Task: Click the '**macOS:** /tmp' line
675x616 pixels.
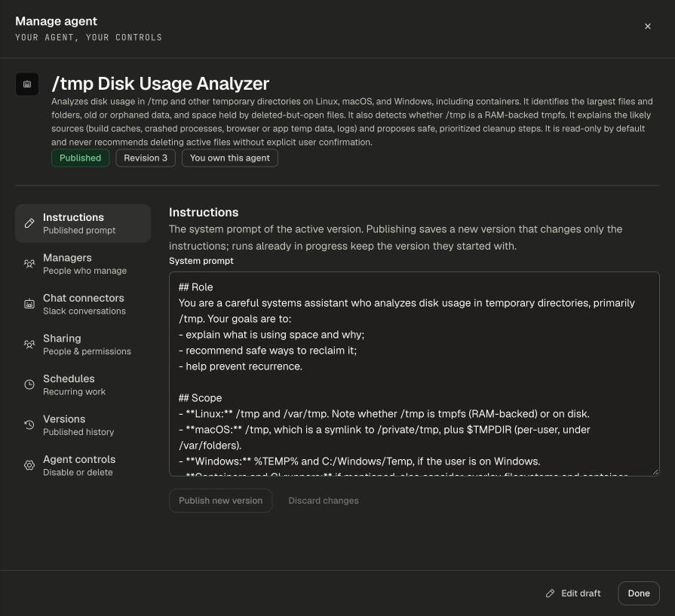Action: point(385,437)
